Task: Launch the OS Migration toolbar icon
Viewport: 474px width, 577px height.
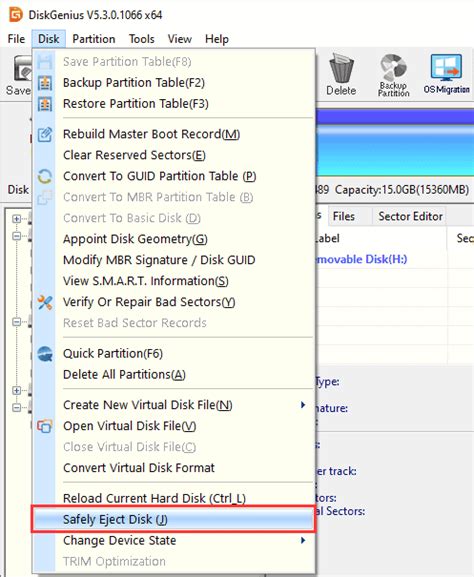Action: pyautogui.click(x=446, y=68)
